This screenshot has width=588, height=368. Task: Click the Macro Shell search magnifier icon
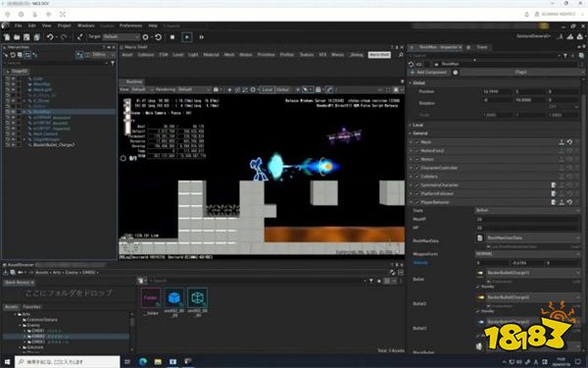[401, 55]
